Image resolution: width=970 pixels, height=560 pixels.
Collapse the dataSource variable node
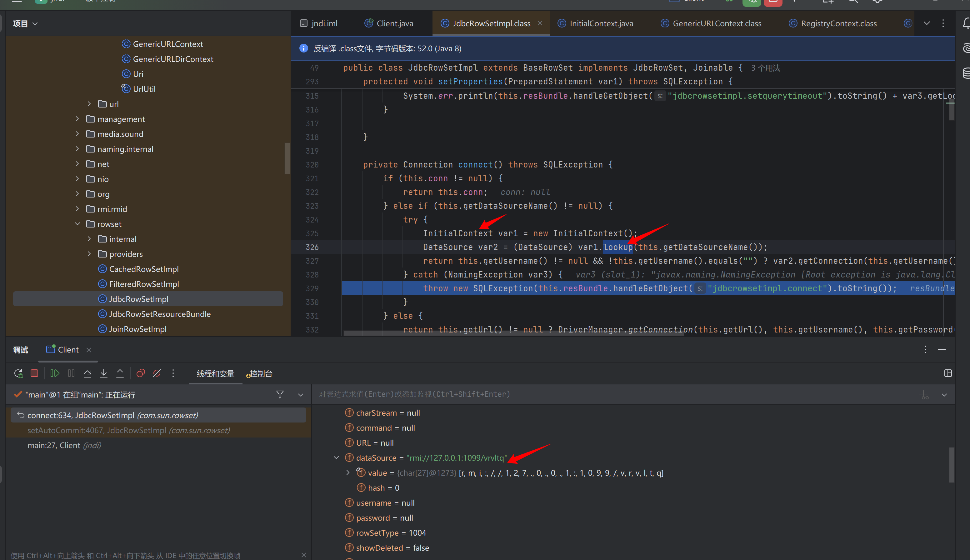click(336, 458)
